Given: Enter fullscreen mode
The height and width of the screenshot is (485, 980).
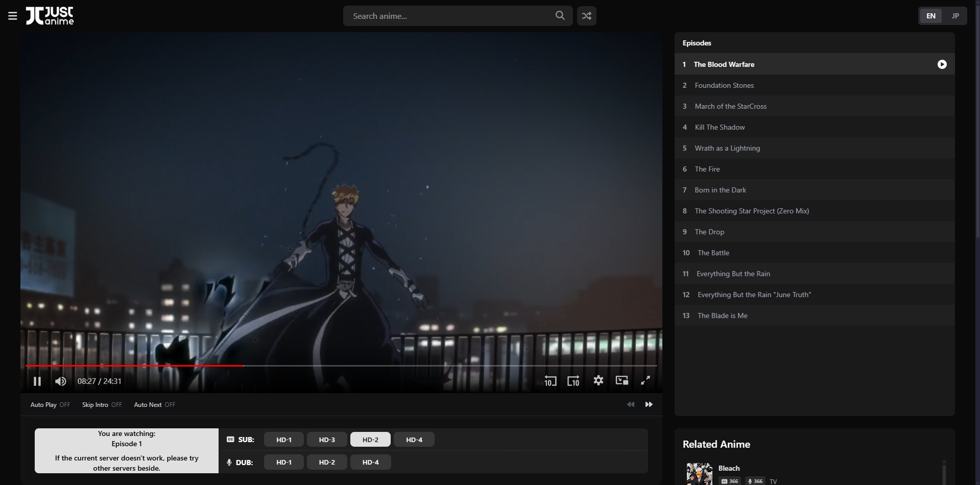Looking at the screenshot, I should [645, 380].
